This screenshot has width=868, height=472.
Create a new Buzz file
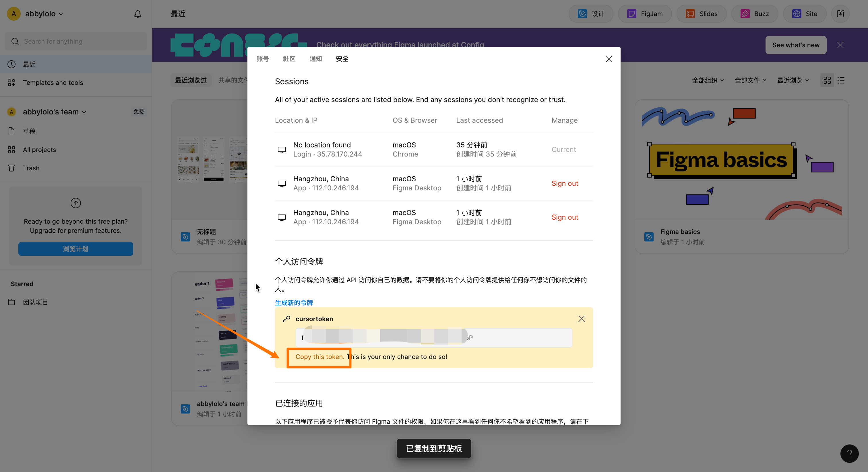[754, 14]
